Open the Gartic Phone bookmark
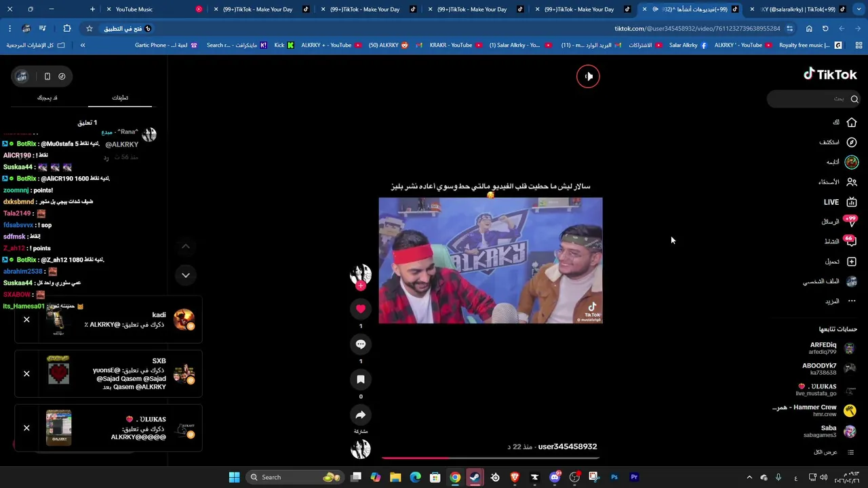 [166, 45]
